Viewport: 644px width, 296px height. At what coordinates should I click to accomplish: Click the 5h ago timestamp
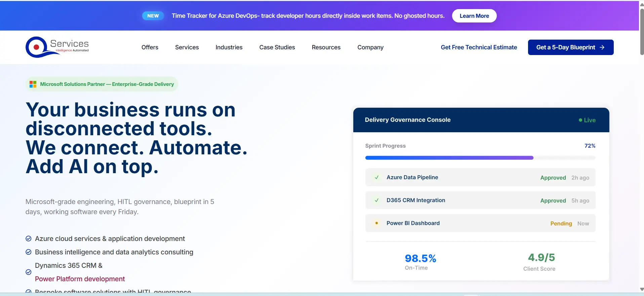pyautogui.click(x=580, y=201)
